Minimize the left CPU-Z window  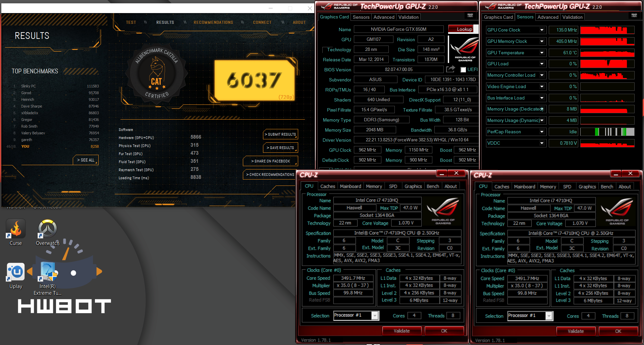(x=442, y=173)
